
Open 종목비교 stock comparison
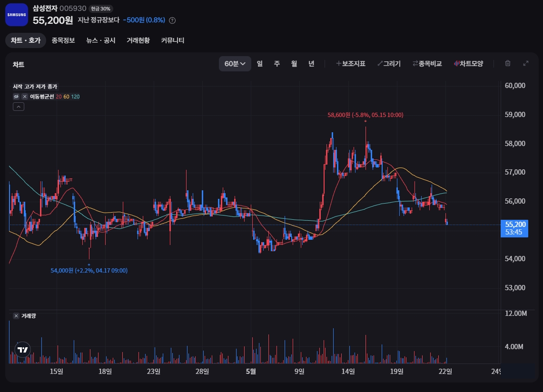click(x=427, y=64)
